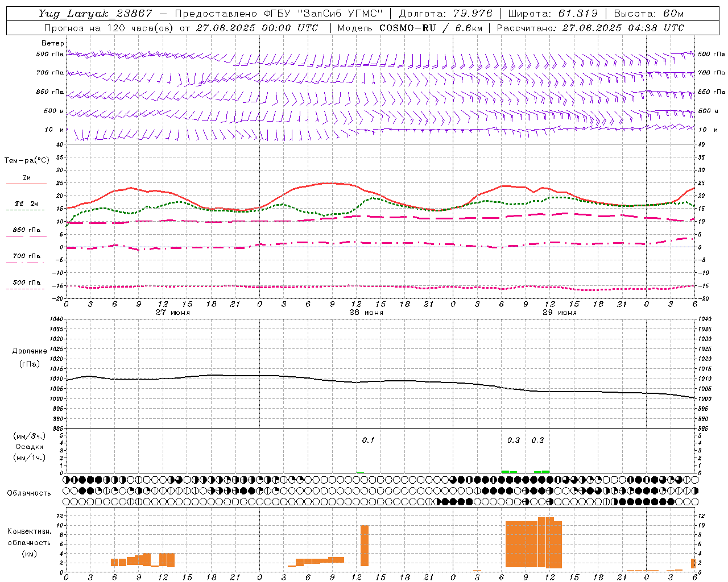Click the Td 2м dew point legend entry
Image resolution: width=728 pixels, height=582 pixels.
coord(26,203)
